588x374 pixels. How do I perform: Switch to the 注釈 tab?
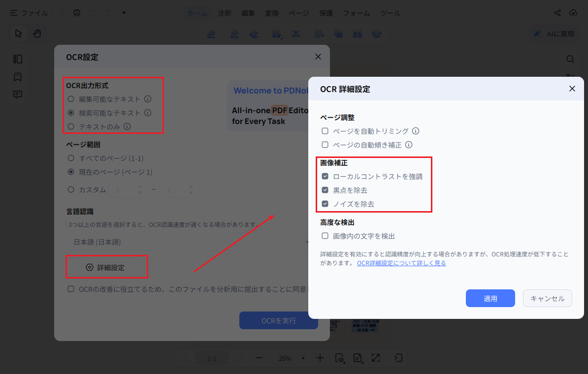coord(224,13)
